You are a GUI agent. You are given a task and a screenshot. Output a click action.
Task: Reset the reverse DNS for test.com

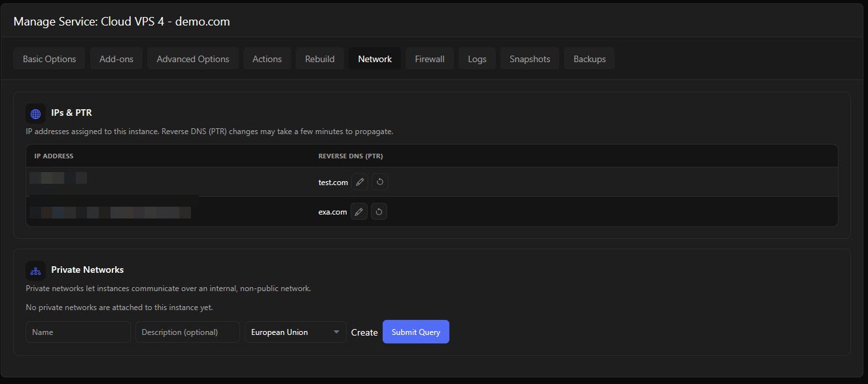pyautogui.click(x=380, y=182)
